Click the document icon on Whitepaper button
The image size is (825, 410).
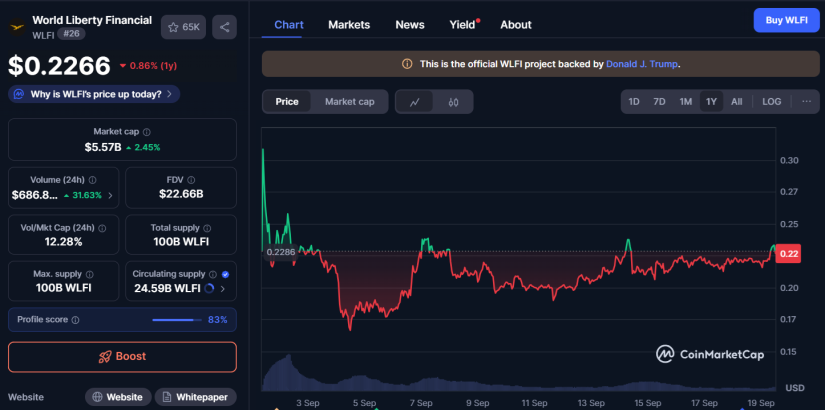tap(167, 397)
